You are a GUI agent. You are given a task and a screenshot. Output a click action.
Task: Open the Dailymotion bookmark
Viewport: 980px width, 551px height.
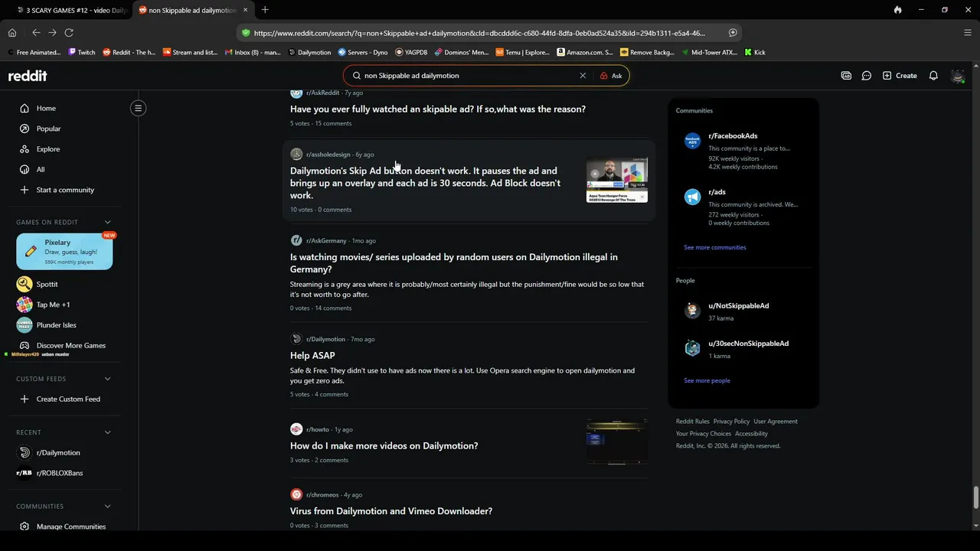(309, 52)
